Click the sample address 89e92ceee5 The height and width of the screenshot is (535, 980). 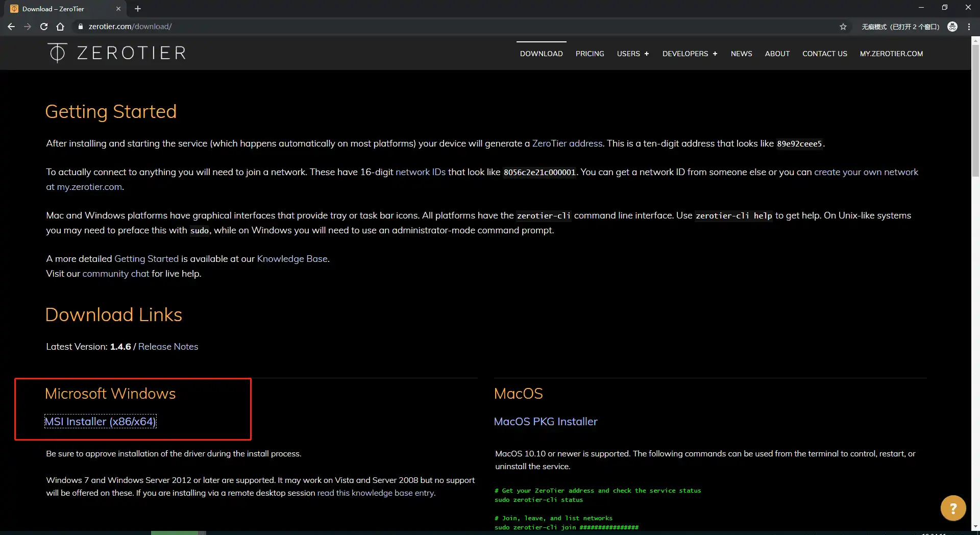pyautogui.click(x=799, y=144)
